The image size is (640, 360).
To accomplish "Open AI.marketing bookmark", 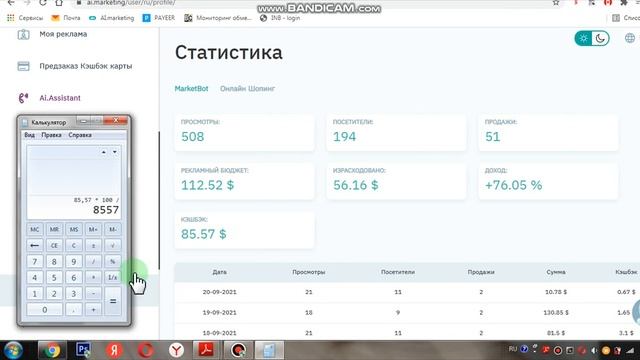I will 111,18.
